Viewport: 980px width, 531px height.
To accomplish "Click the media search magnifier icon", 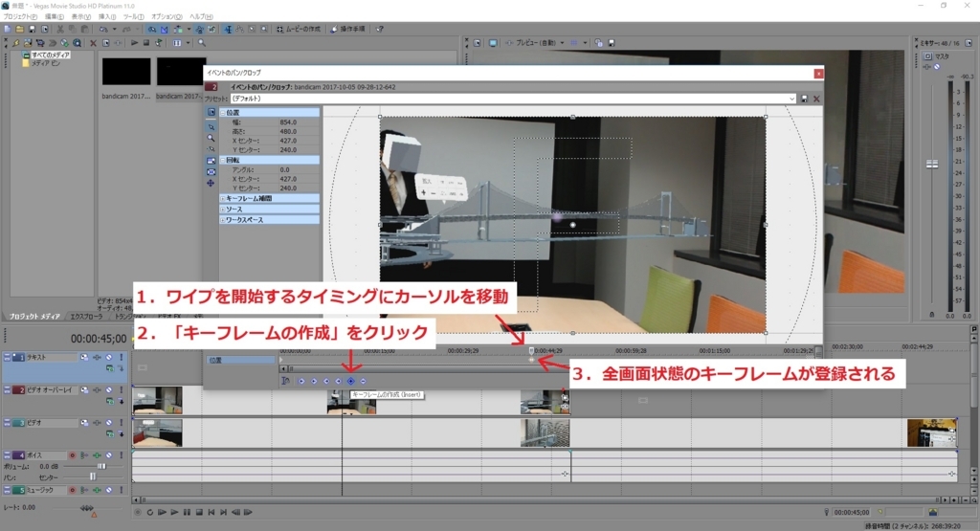I will [x=202, y=43].
